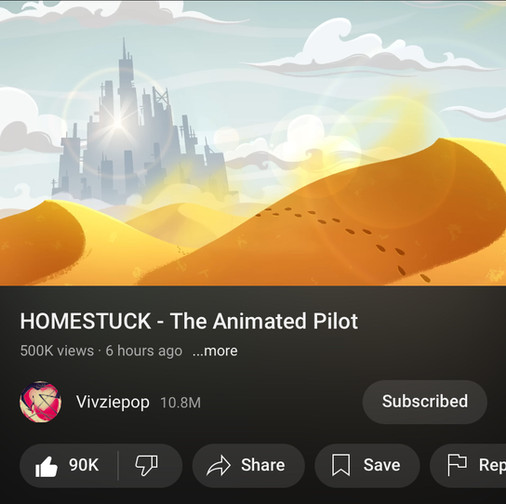Click the 6 hours ago upload time

(x=144, y=351)
